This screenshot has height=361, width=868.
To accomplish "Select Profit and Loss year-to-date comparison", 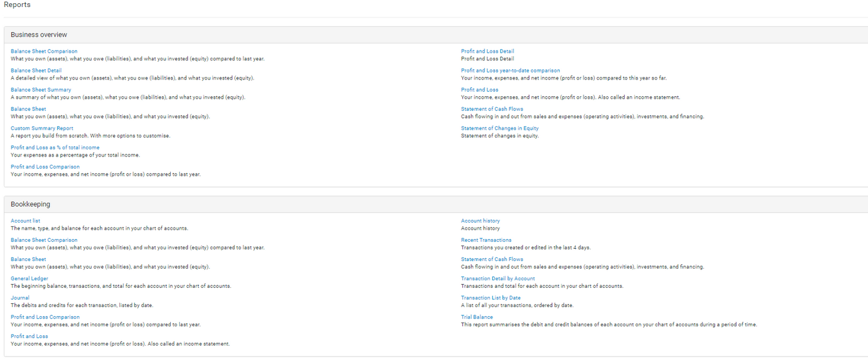I will 510,71.
